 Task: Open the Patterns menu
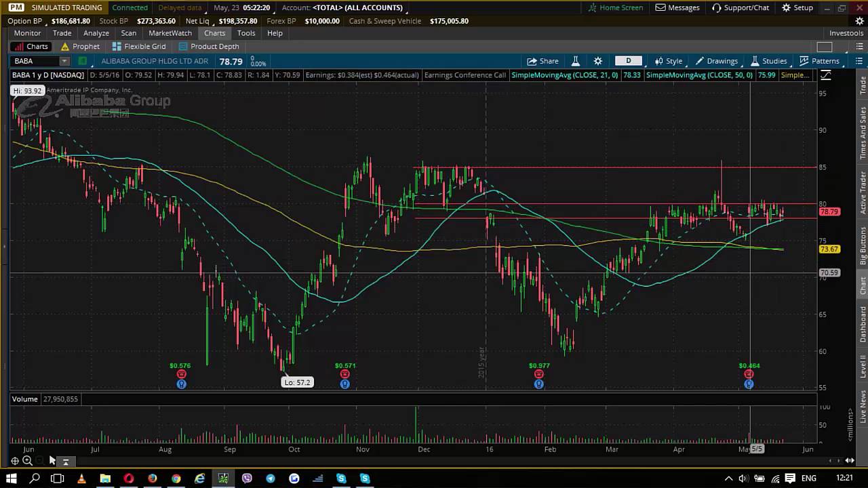pos(819,61)
